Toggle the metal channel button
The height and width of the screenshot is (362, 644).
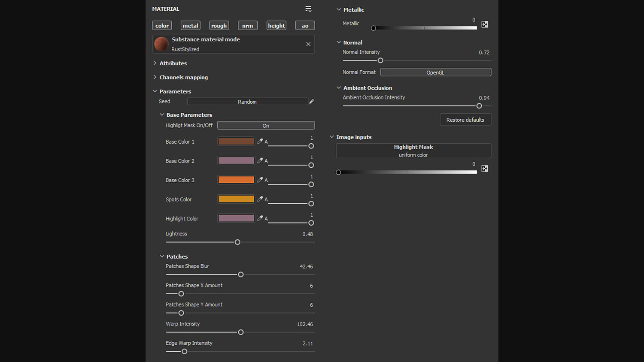pyautogui.click(x=191, y=26)
